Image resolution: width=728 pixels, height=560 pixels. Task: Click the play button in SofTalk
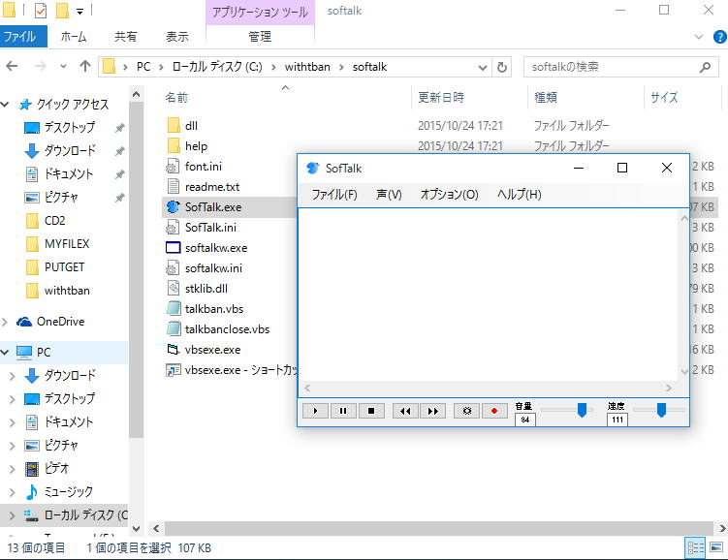coord(315,411)
